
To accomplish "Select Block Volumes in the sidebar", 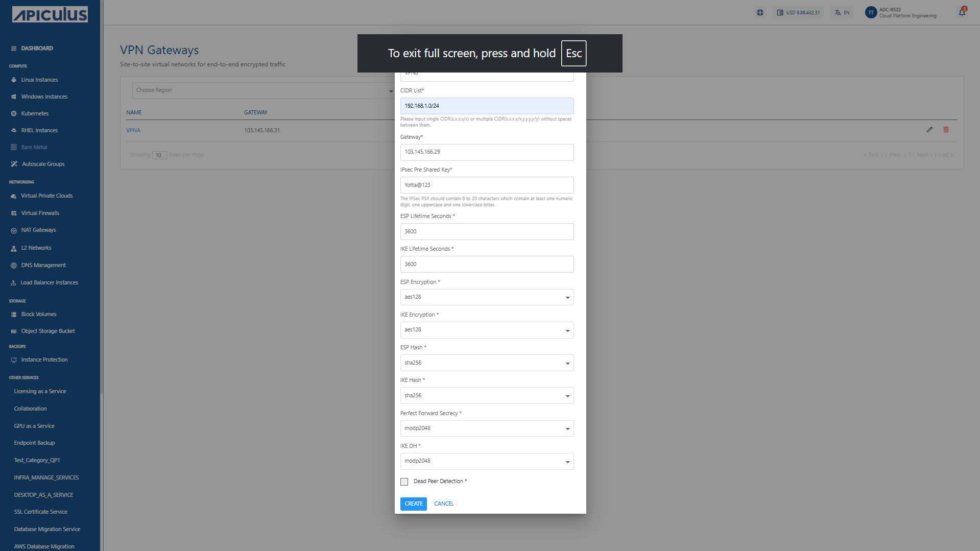I will (39, 314).
